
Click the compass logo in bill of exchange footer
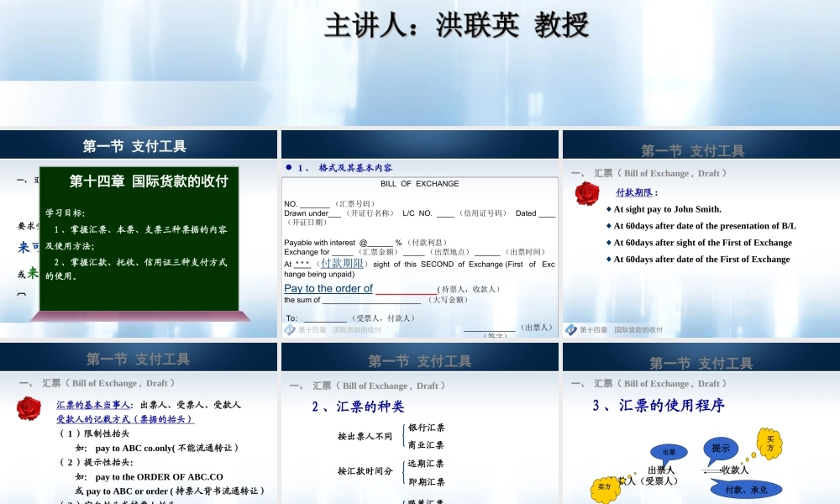point(289,330)
